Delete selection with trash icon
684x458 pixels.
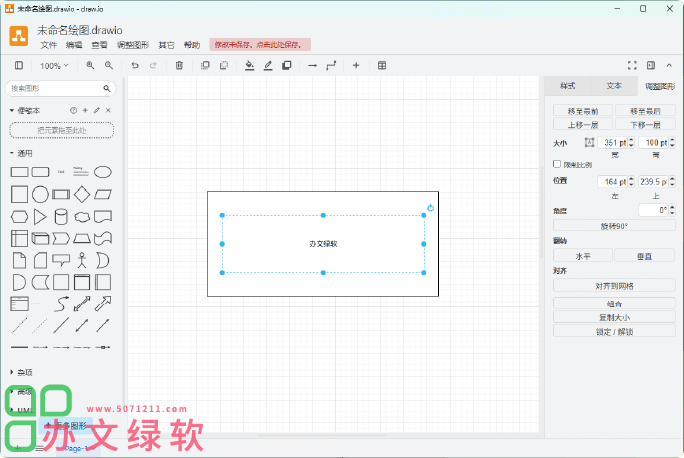pyautogui.click(x=179, y=65)
